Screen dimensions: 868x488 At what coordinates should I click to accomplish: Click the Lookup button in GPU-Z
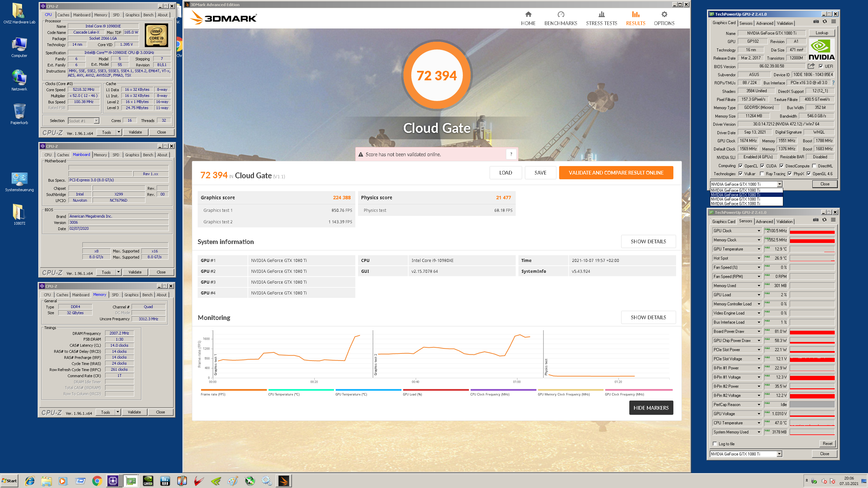click(822, 33)
